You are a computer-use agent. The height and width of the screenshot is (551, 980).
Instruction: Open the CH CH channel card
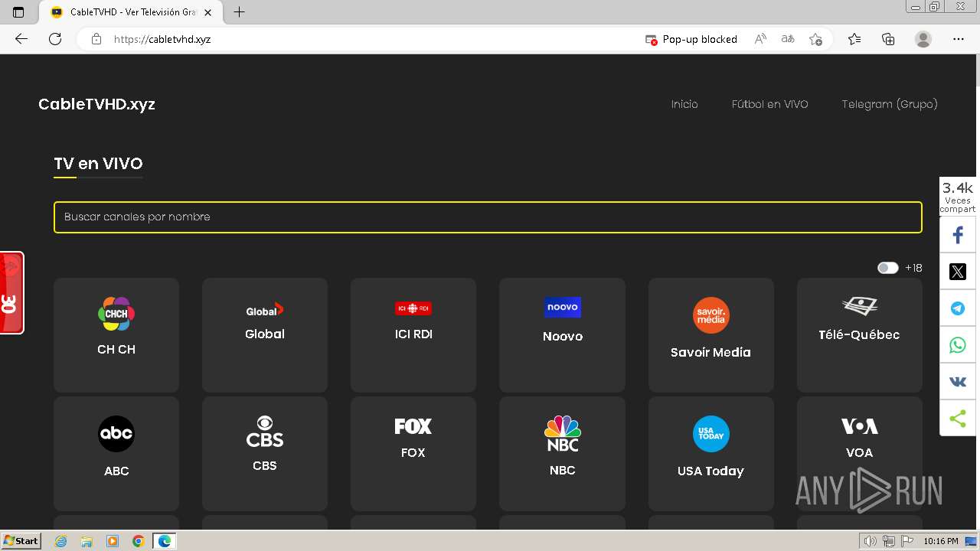coord(116,335)
